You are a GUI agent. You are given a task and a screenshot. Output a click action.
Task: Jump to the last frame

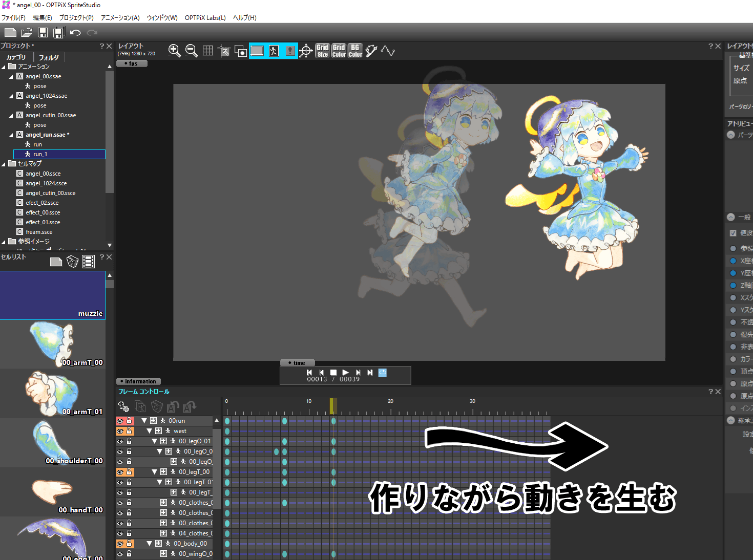(370, 373)
